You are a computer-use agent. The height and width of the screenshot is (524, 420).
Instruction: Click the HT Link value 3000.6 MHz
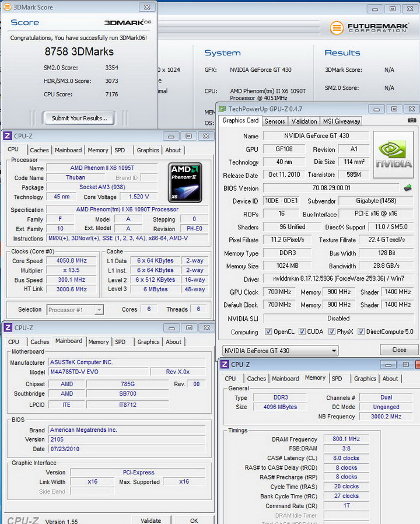(x=72, y=289)
